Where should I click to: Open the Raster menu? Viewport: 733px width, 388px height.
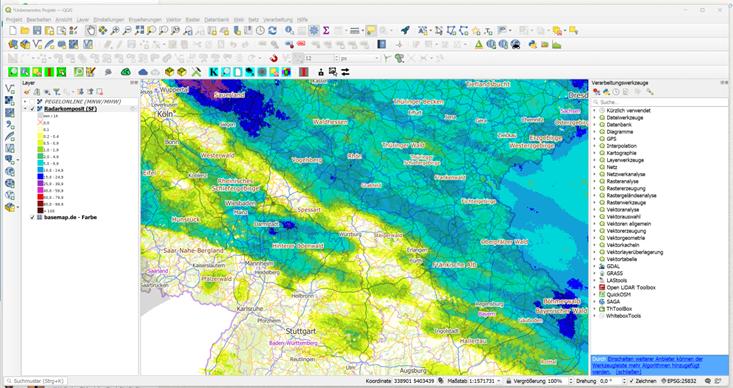(x=193, y=20)
